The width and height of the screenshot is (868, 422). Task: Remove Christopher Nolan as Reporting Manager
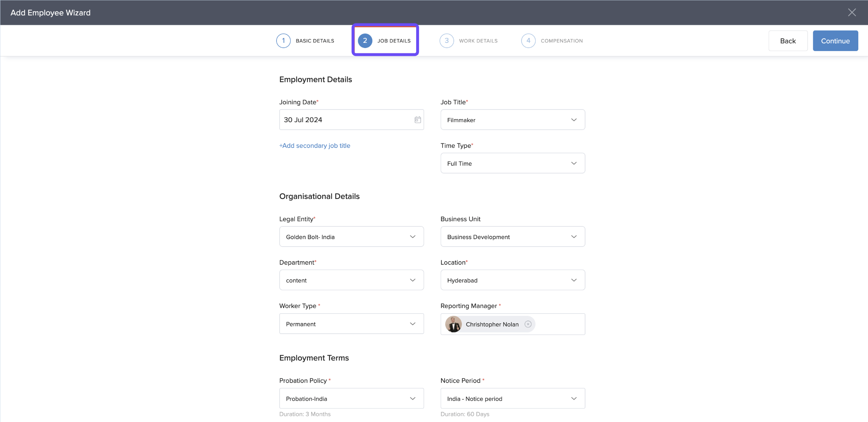[x=528, y=324]
